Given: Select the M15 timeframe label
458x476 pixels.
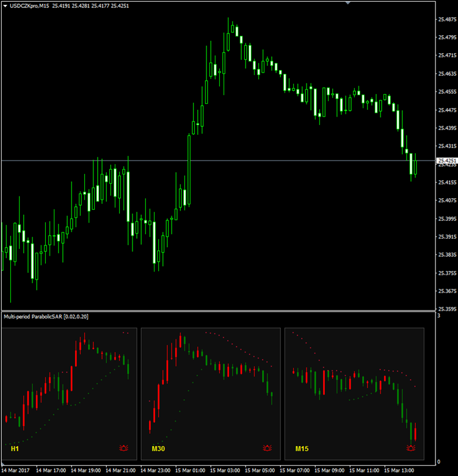Looking at the screenshot, I should click(302, 449).
